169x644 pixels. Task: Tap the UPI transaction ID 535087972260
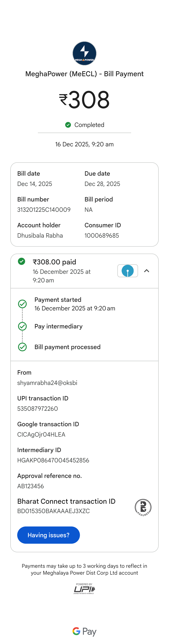[38, 409]
